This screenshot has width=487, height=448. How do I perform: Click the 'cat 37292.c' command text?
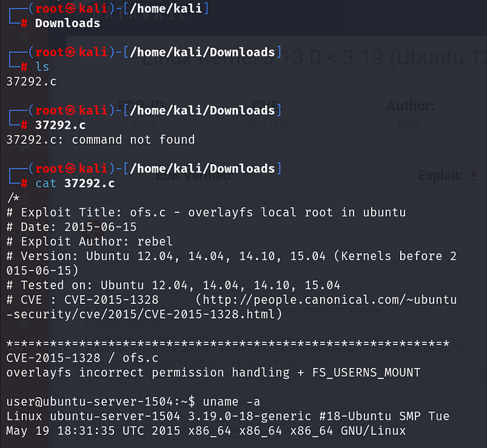(x=74, y=184)
